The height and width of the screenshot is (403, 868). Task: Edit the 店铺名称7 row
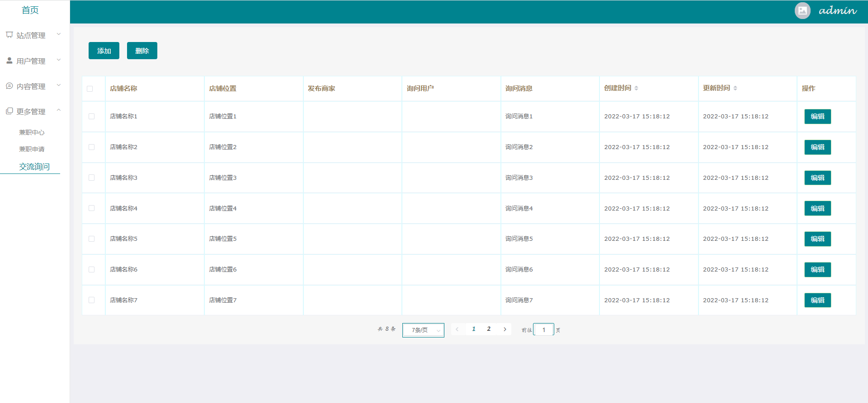coord(817,300)
